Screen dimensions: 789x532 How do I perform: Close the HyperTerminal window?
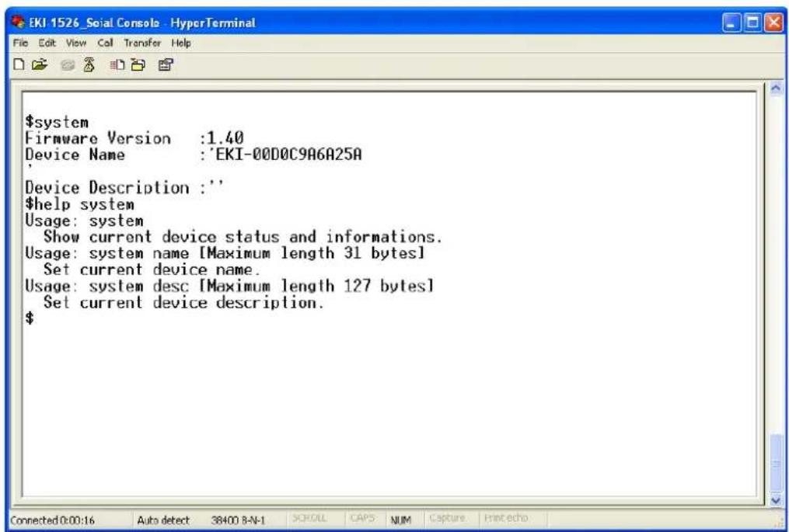click(x=773, y=23)
